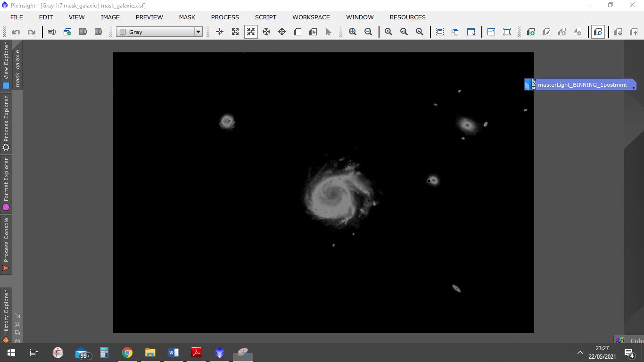Switch to Microsoft Word in taskbar
The width and height of the screenshot is (644, 362).
point(173,353)
